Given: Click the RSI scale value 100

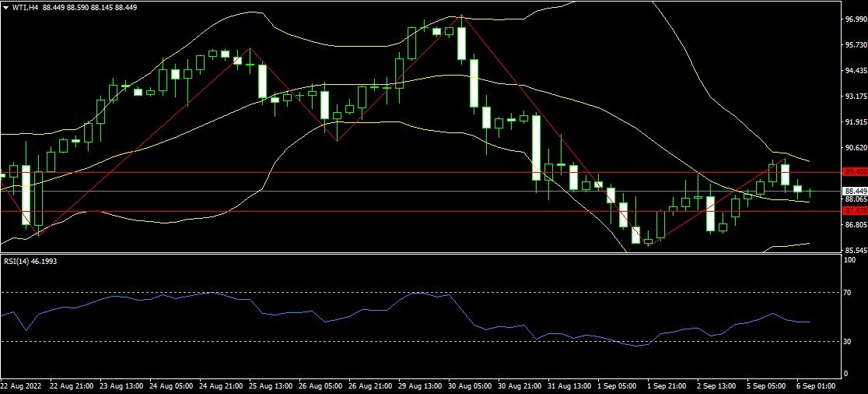Looking at the screenshot, I should [x=850, y=260].
